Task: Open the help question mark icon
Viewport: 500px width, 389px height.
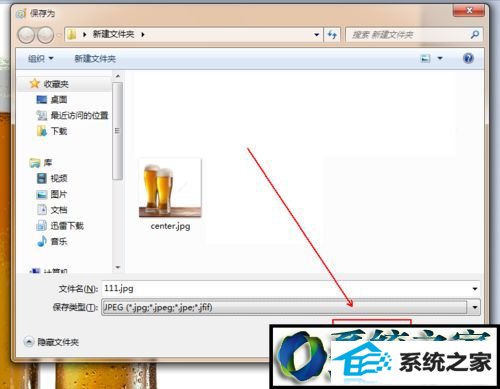Action: [468, 59]
